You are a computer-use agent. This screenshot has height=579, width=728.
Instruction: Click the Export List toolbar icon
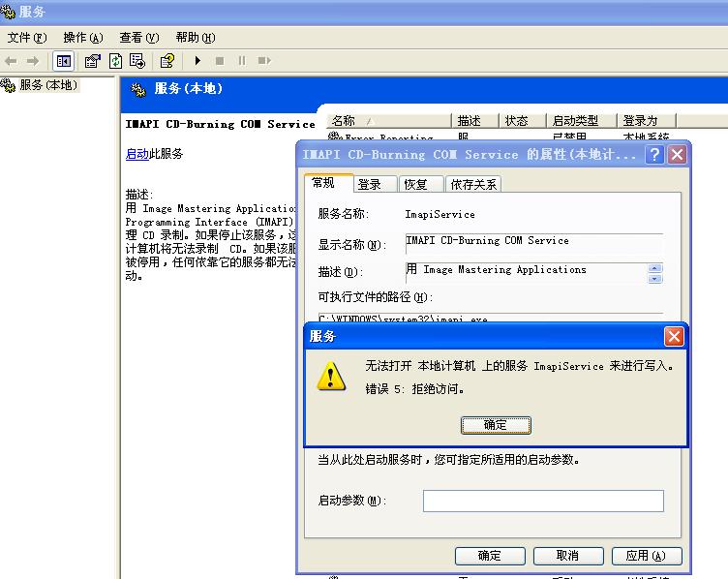137,61
